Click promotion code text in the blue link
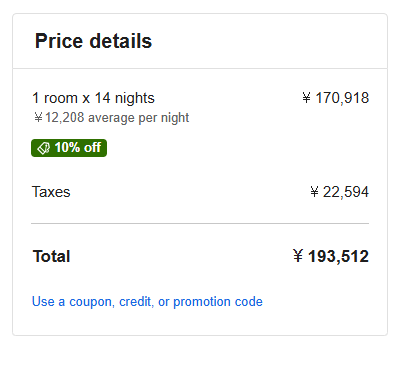This screenshot has height=366, width=403. click(218, 302)
